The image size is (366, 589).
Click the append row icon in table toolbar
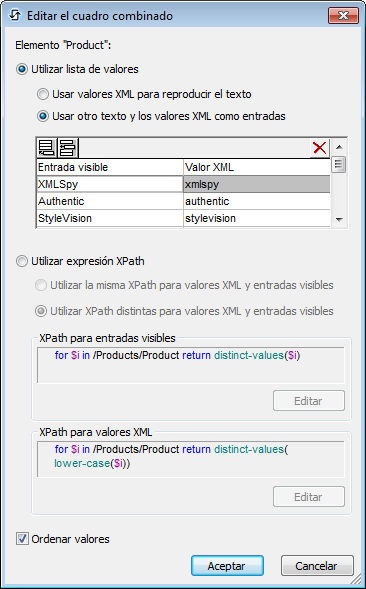(x=47, y=148)
